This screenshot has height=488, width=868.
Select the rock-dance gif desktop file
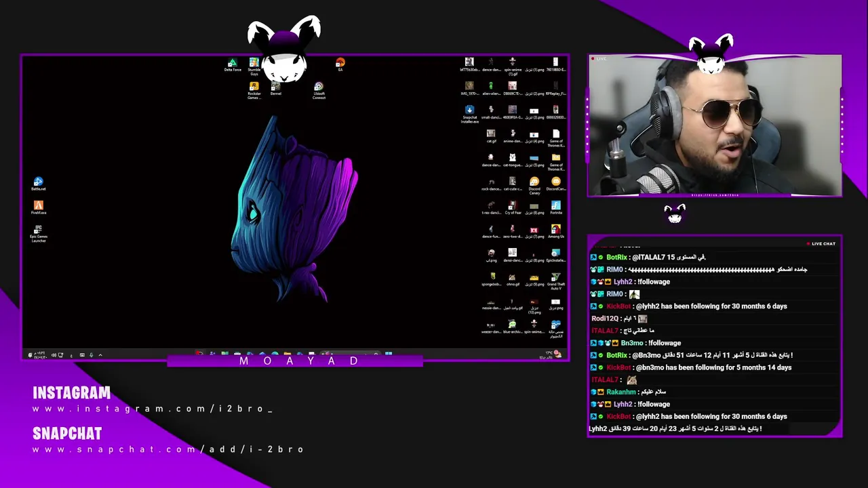coord(491,184)
